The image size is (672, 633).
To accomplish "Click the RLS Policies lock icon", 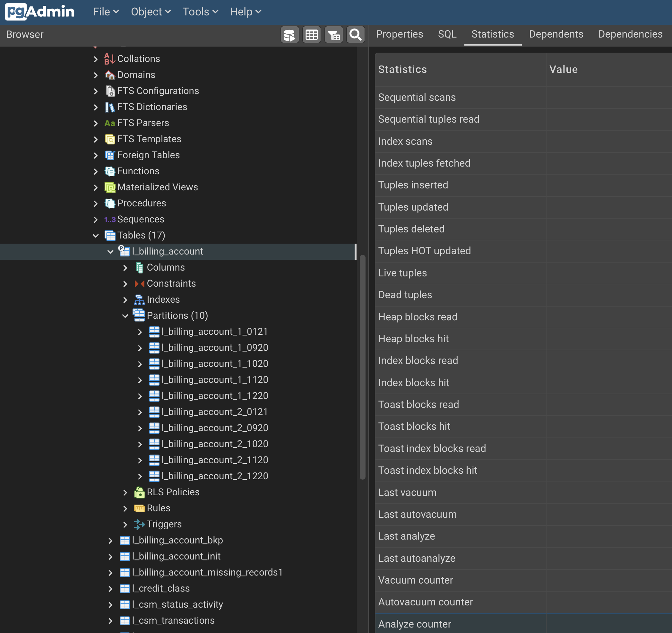I will click(x=140, y=492).
